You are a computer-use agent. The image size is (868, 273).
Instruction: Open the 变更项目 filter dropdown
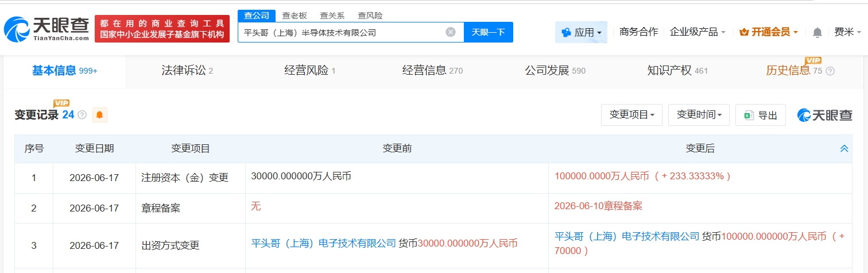tap(631, 115)
